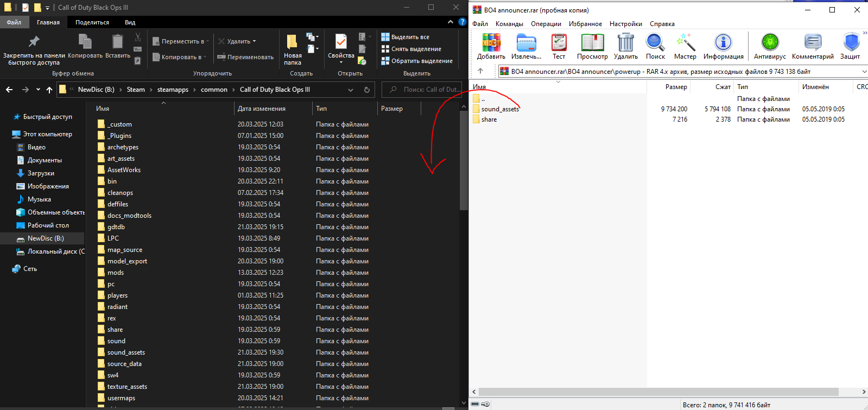The height and width of the screenshot is (410, 868).
Task: Collapse the Explorer ribbon with the chevron
Action: point(450,22)
